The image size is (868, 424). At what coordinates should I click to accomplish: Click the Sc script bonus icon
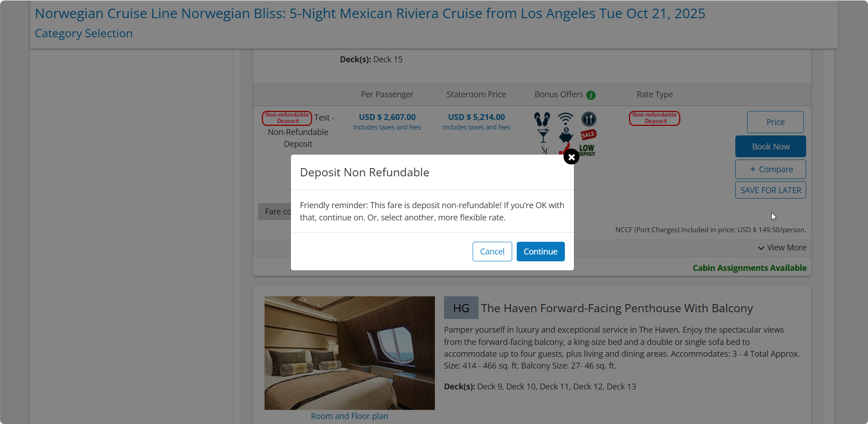coord(545,150)
